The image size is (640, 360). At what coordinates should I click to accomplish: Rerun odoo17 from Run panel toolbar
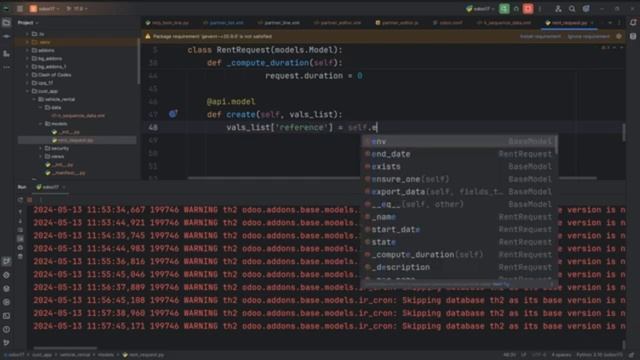click(x=20, y=200)
